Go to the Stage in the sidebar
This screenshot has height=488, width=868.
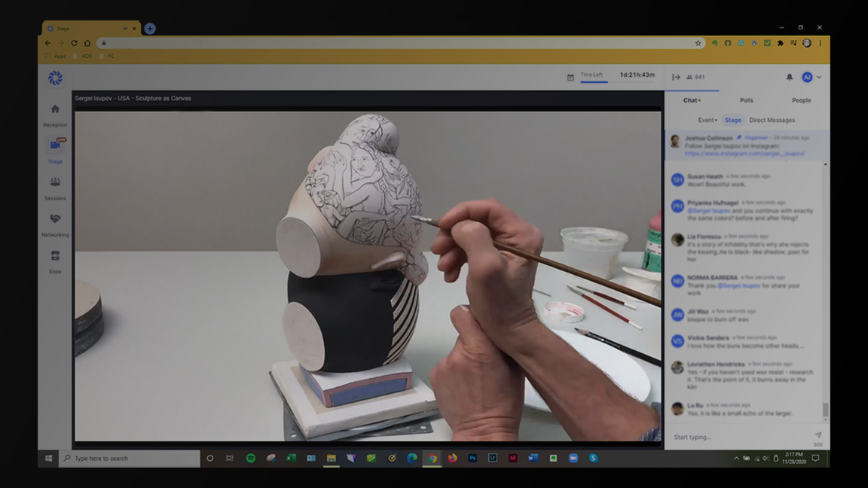click(55, 151)
